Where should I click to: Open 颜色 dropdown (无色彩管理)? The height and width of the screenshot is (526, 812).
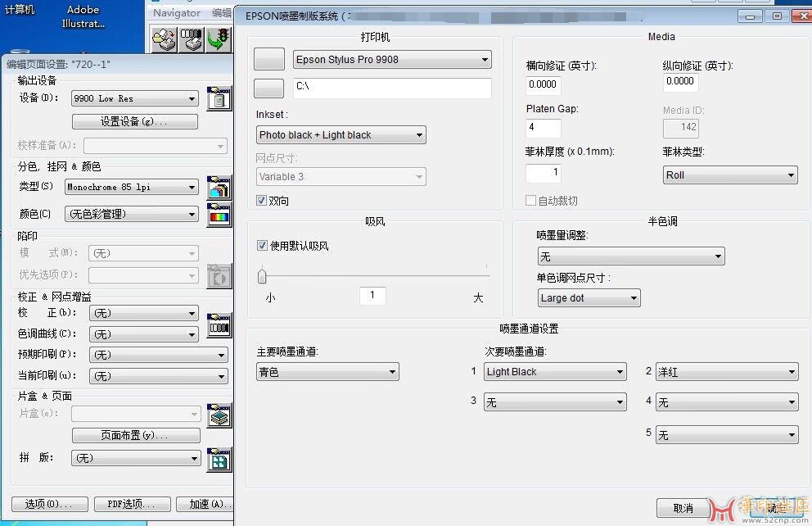132,214
